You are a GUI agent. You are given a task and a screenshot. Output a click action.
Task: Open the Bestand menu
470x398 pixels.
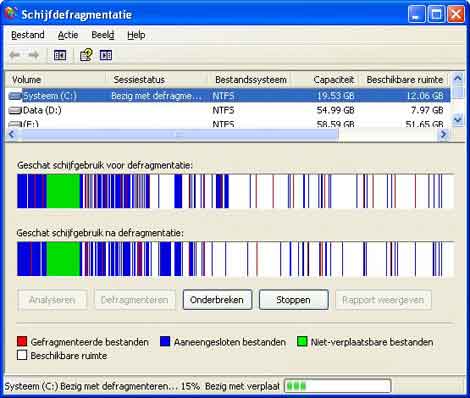pos(28,35)
